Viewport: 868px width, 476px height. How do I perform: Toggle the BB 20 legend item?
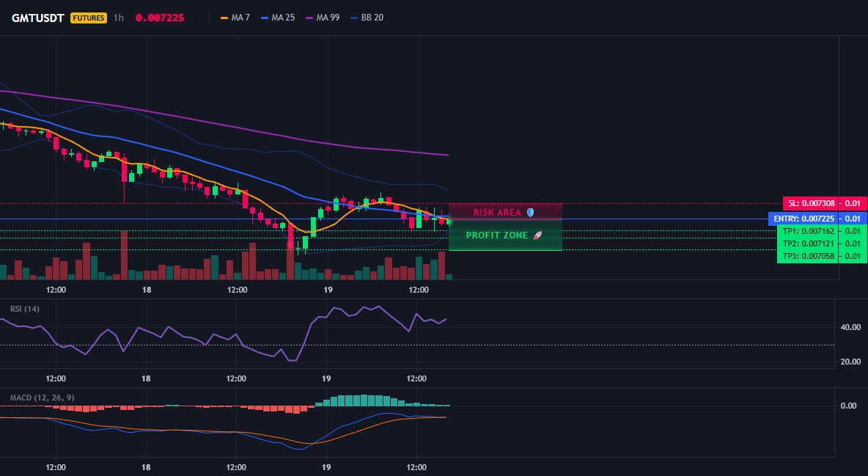(367, 18)
